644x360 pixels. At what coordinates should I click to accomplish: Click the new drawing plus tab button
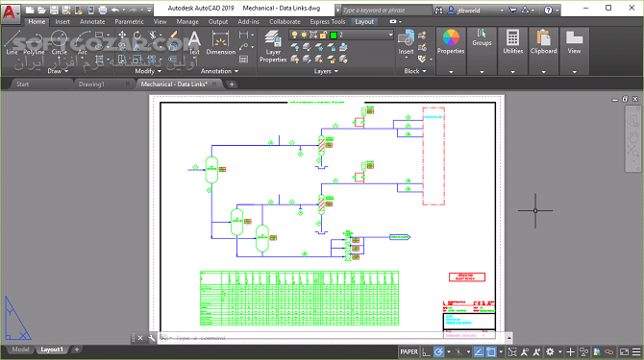232,84
